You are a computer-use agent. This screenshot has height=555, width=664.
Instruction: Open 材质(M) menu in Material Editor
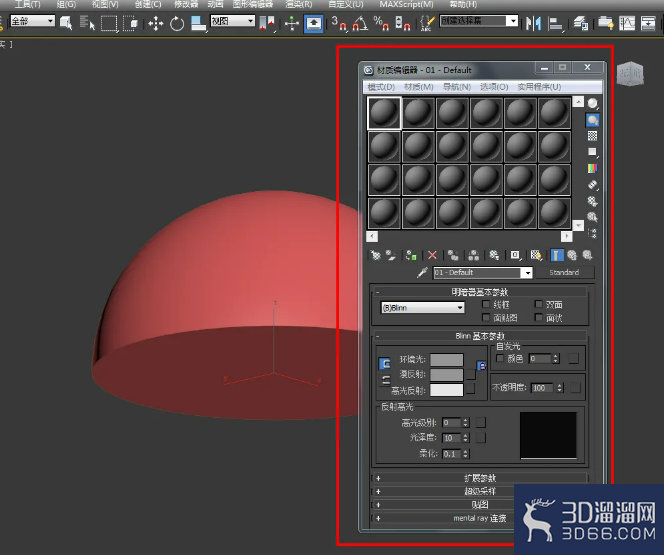tap(418, 87)
